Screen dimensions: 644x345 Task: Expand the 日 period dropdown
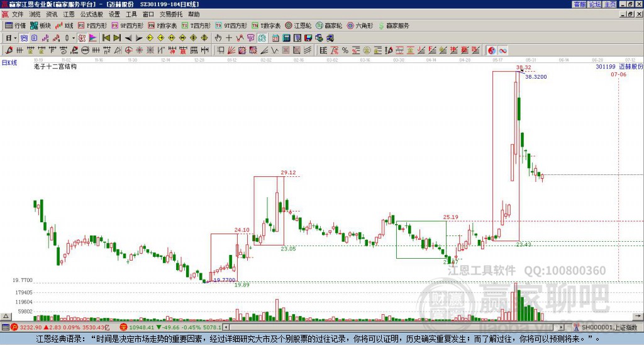[x=15, y=38]
